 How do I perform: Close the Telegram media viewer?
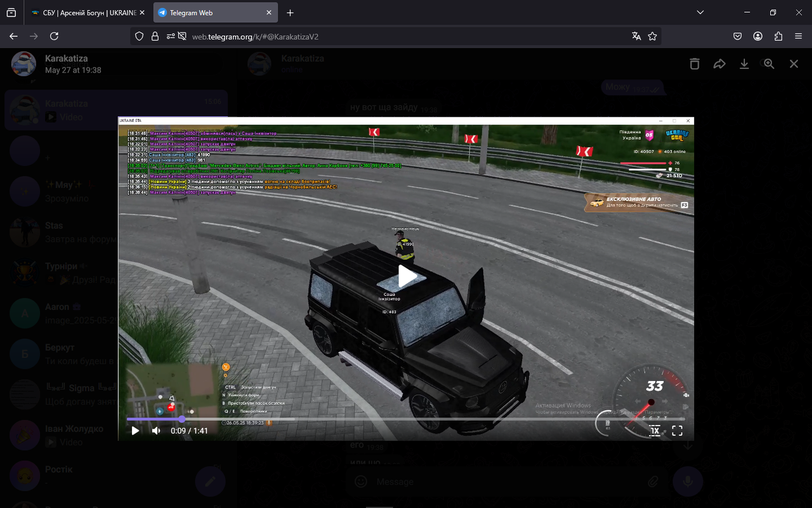(x=794, y=63)
